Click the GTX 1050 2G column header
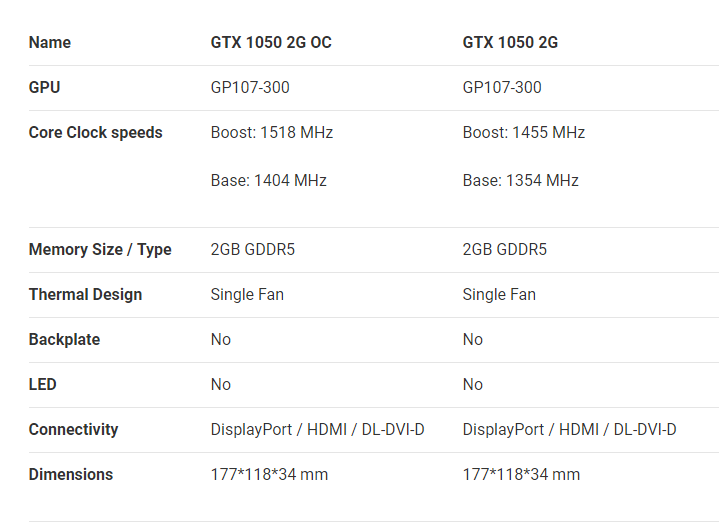 (x=510, y=43)
